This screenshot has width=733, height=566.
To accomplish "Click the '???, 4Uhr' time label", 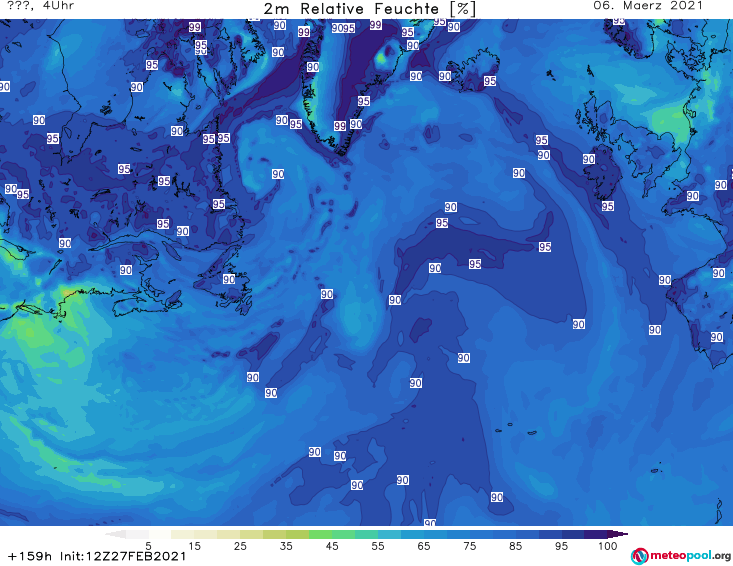I will click(x=41, y=6).
